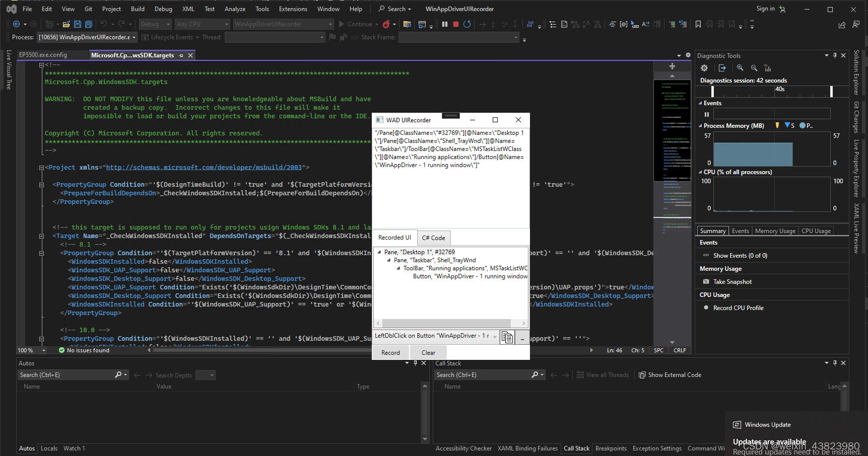Toggle a bookmark with the bookmark icon
This screenshot has height=456, width=868.
pyautogui.click(x=699, y=24)
